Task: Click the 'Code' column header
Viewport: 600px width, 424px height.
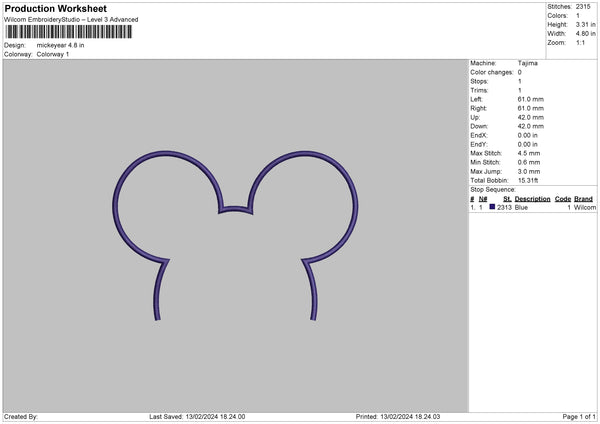Action: pos(563,199)
